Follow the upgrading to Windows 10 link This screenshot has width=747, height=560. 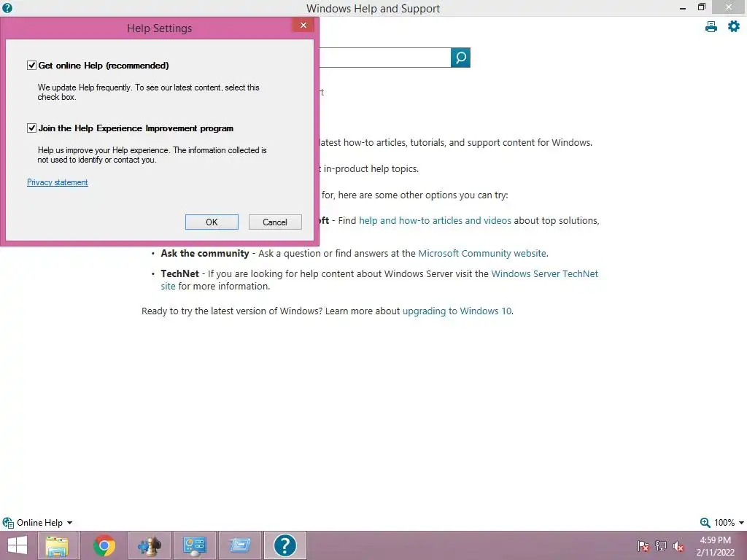[457, 311]
